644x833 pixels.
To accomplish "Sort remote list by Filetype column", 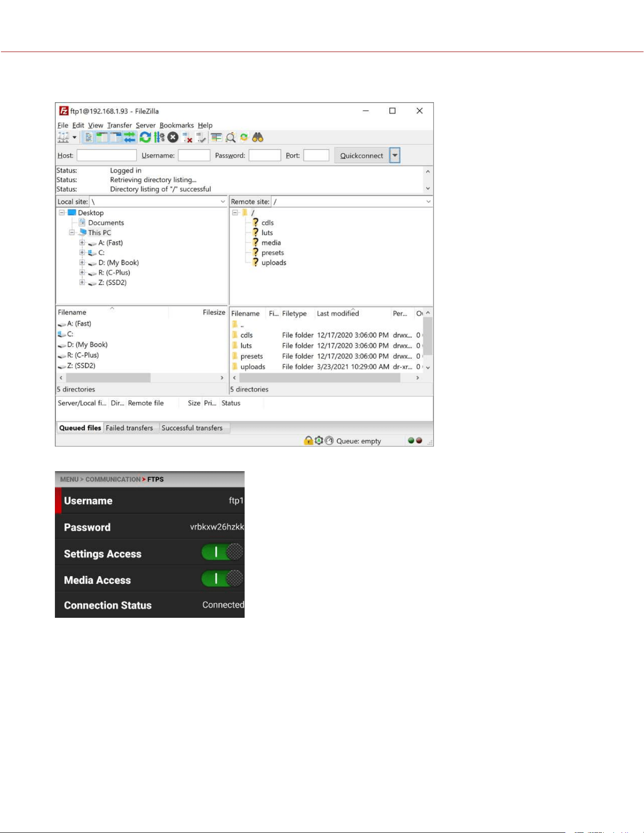I will pos(294,313).
